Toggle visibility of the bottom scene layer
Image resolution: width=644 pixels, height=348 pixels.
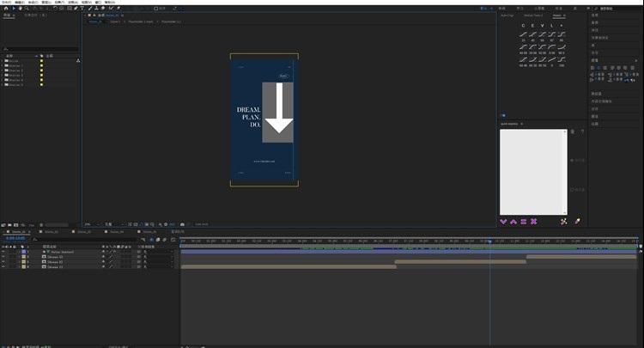pyautogui.click(x=3, y=266)
